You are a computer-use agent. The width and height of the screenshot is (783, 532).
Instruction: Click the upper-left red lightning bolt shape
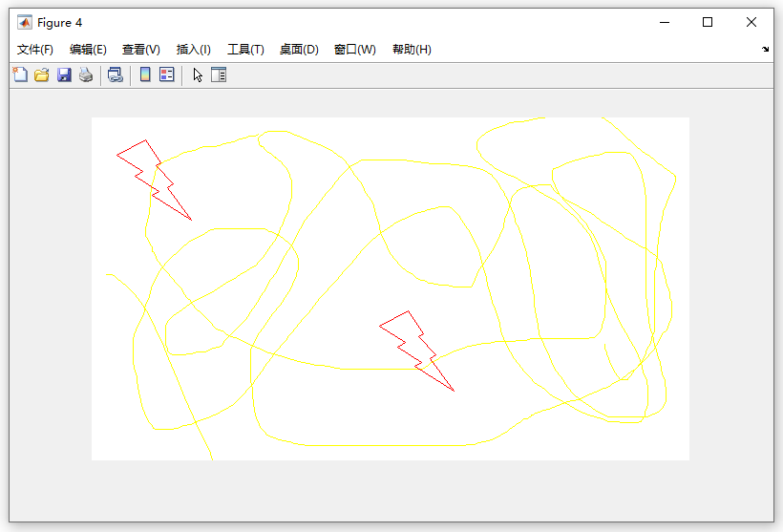pos(154,180)
